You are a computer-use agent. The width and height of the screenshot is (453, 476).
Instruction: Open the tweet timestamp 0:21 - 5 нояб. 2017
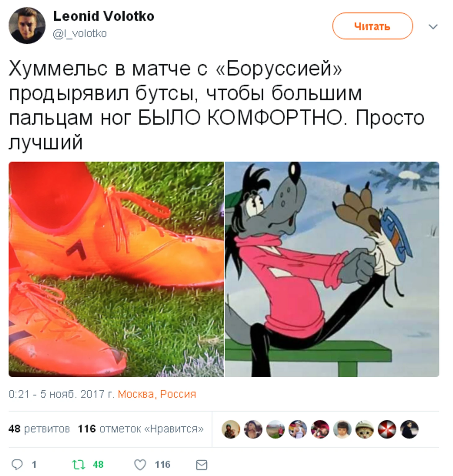click(x=61, y=394)
